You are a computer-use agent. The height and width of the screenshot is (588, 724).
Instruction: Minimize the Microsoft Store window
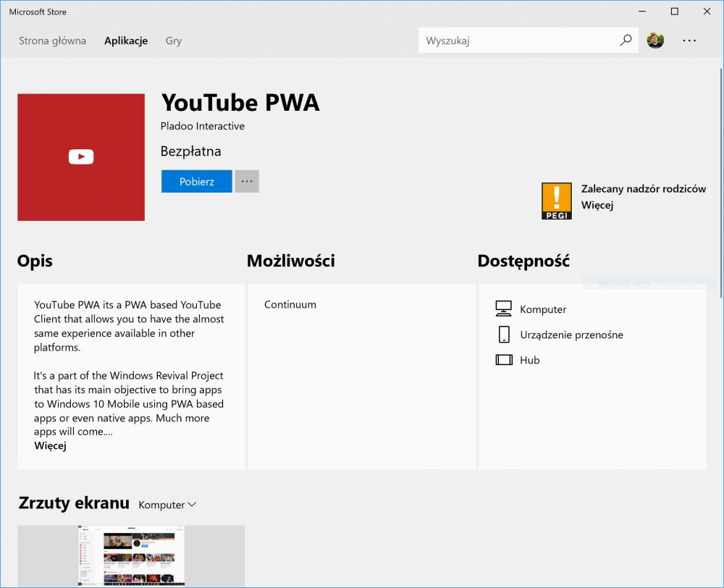point(642,12)
